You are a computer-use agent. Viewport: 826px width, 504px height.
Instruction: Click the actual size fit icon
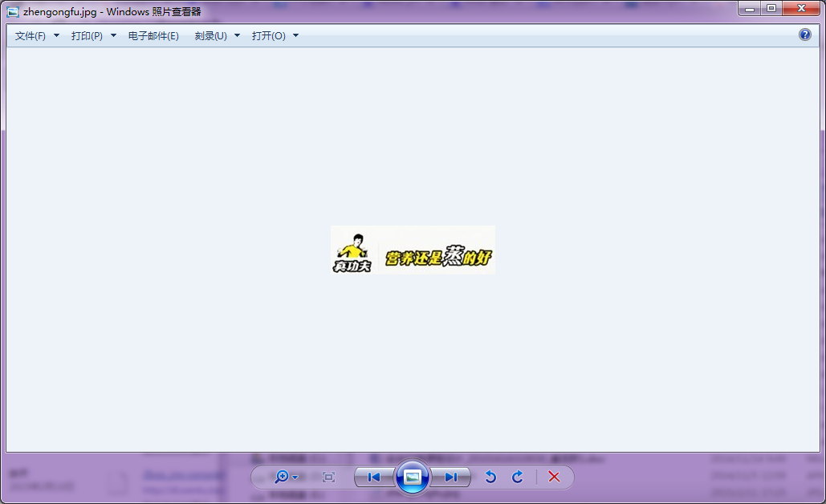pos(329,478)
